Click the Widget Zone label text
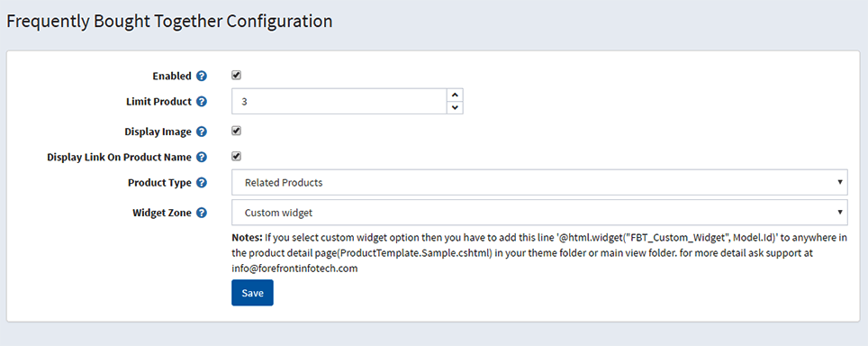The height and width of the screenshot is (346, 868). coord(162,213)
